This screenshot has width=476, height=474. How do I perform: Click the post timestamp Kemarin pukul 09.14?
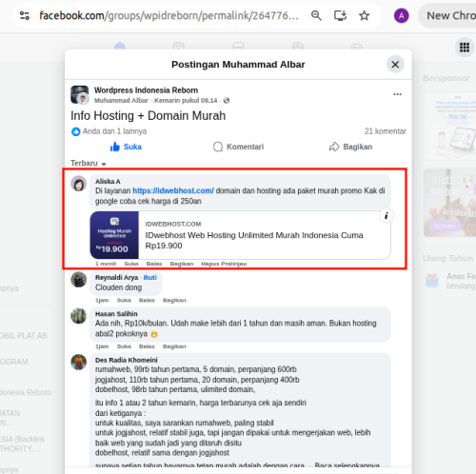point(186,101)
